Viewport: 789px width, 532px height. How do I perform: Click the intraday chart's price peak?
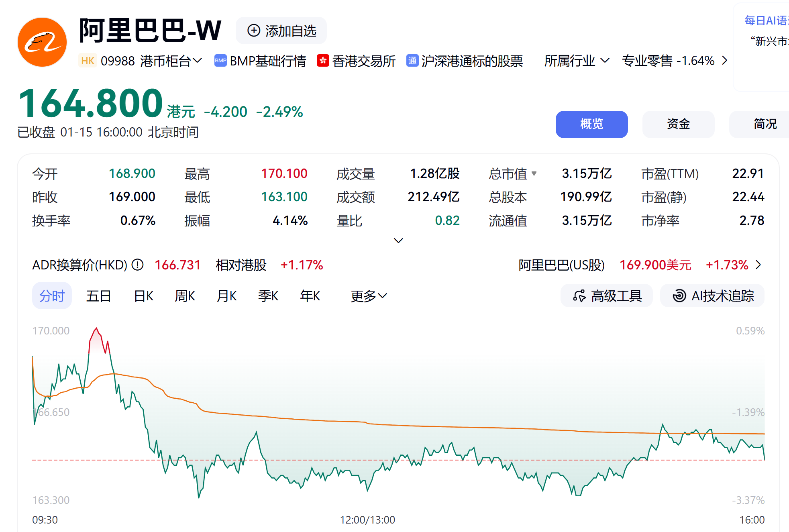click(96, 329)
